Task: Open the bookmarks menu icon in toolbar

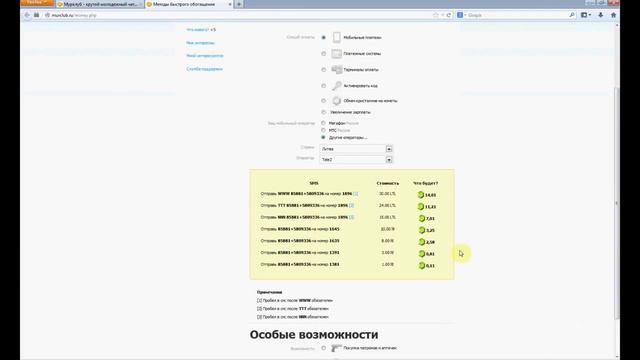Action: point(586,15)
